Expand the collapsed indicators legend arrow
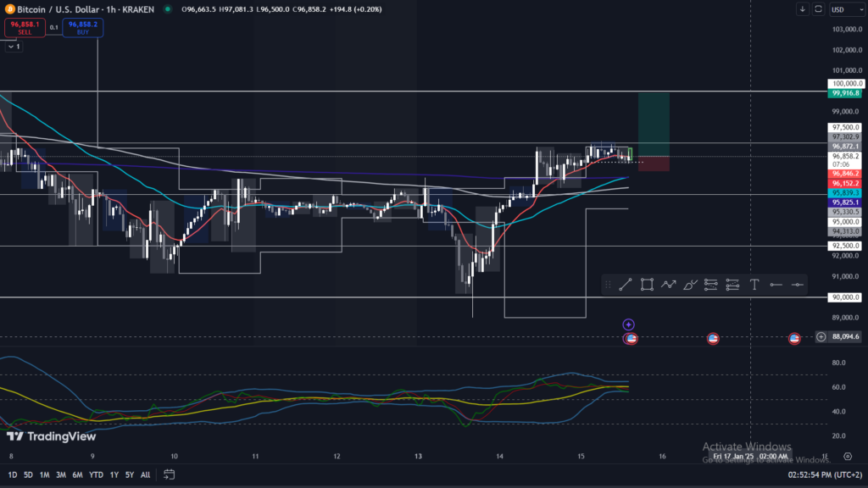The height and width of the screenshot is (488, 868). click(x=11, y=47)
